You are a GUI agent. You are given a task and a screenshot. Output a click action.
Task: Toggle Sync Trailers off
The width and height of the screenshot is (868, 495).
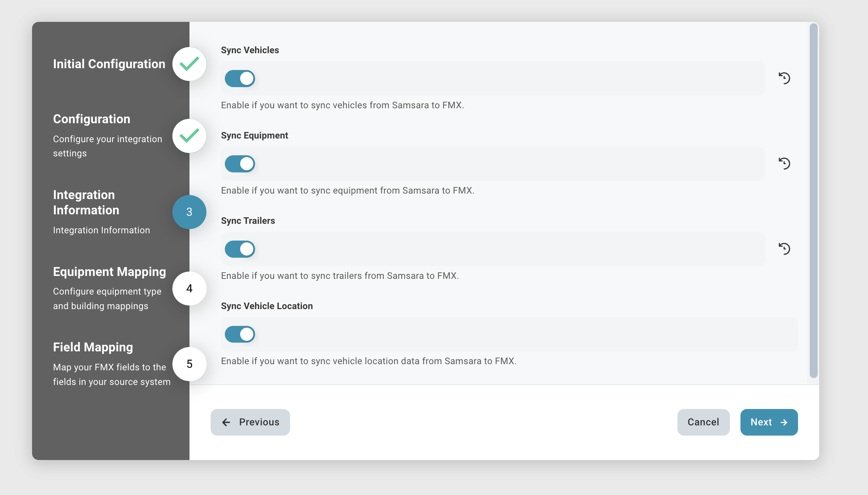pos(240,249)
